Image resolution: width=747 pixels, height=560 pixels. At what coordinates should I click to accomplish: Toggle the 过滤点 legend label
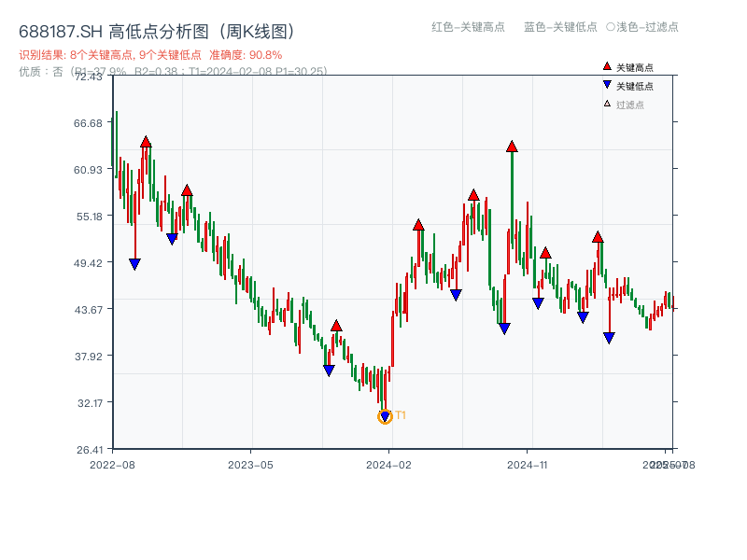click(629, 105)
